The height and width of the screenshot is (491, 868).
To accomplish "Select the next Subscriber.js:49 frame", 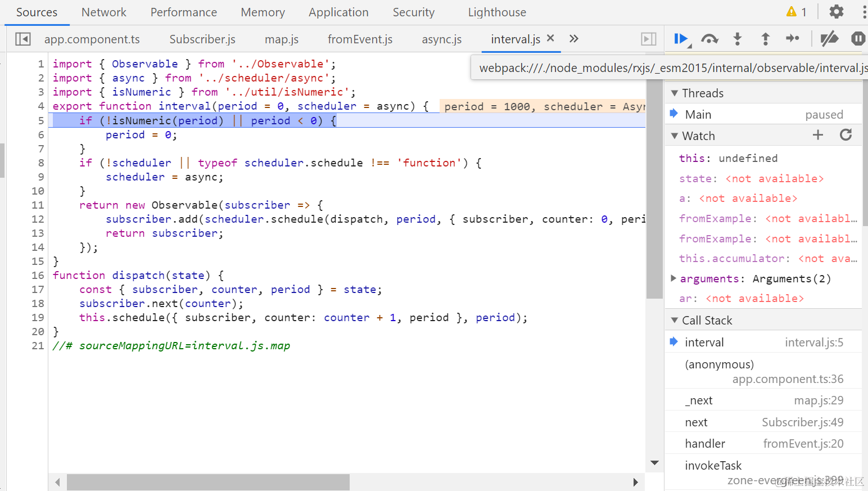I will point(763,422).
